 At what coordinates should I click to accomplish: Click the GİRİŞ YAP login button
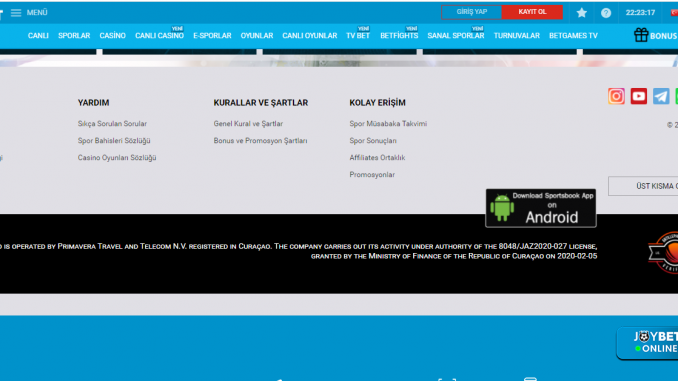(471, 12)
